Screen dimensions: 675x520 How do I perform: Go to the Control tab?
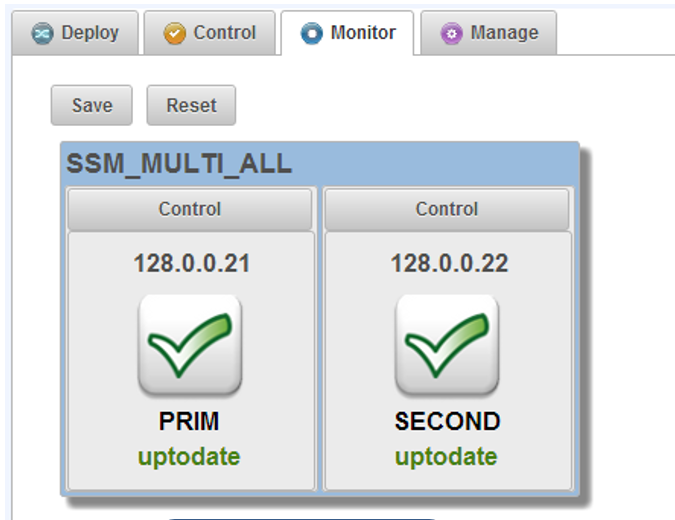224,33
